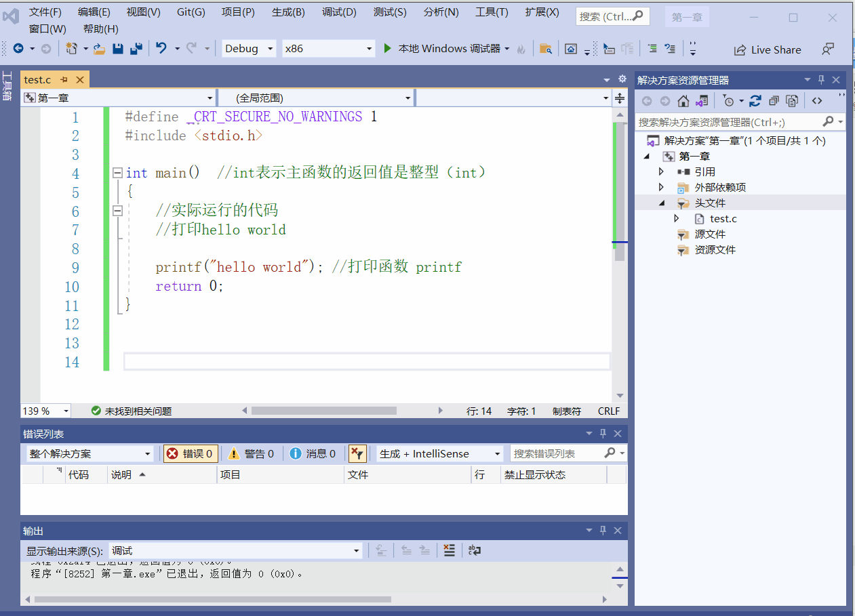Toggle word wrap in Output panel

coord(475,550)
